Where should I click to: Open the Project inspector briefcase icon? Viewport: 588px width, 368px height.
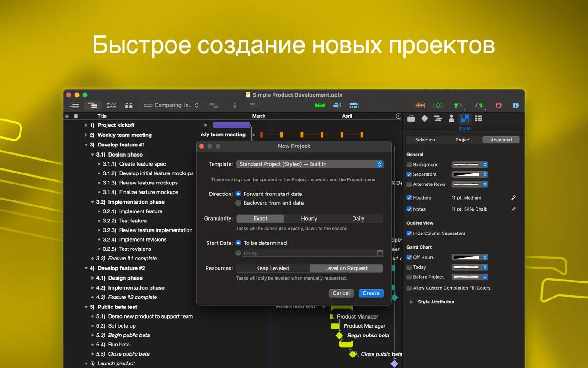411,119
